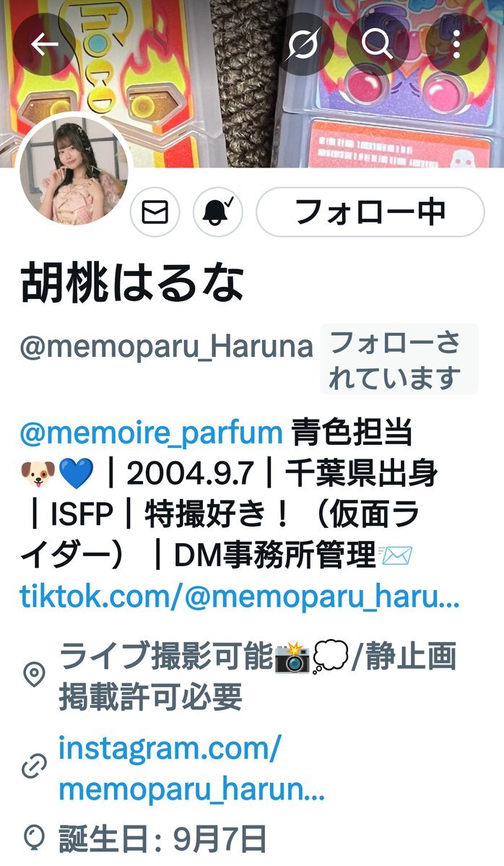
Task: Tap the 誕生日: 9月7日 text
Action: pyautogui.click(x=163, y=839)
